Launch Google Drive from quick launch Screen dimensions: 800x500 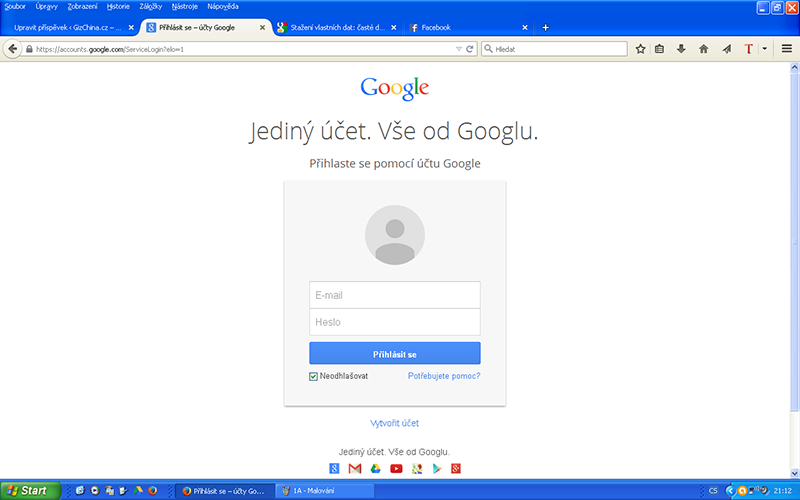(138, 490)
